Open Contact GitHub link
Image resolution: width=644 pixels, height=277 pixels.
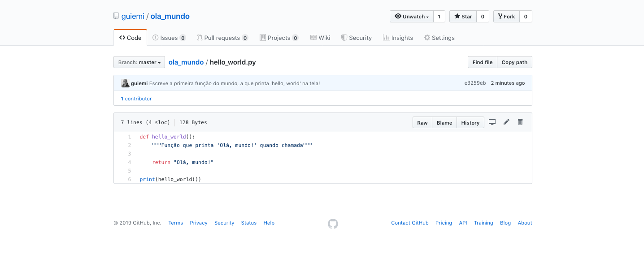pyautogui.click(x=410, y=223)
